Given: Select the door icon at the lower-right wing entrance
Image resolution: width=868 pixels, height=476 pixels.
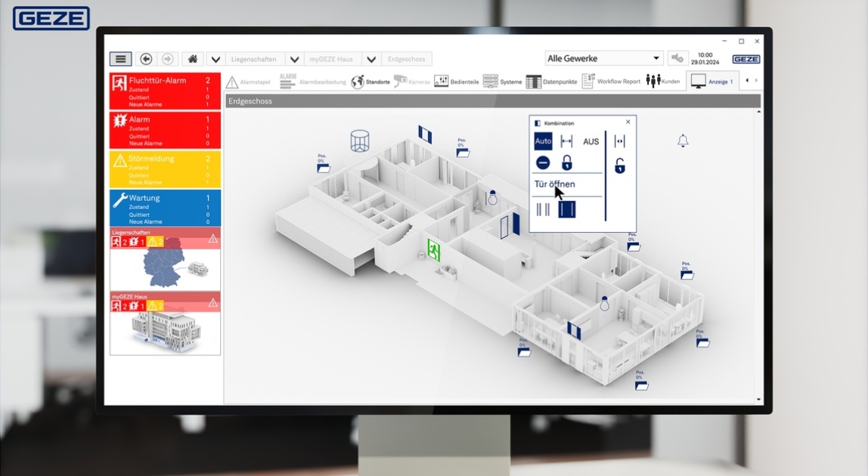Looking at the screenshot, I should [x=573, y=330].
